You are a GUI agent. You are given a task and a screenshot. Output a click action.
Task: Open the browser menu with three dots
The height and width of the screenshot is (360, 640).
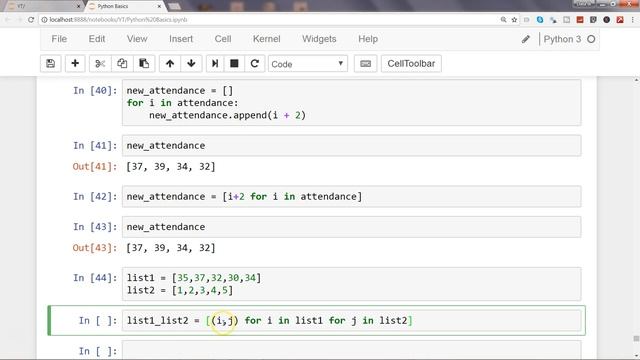click(x=633, y=20)
